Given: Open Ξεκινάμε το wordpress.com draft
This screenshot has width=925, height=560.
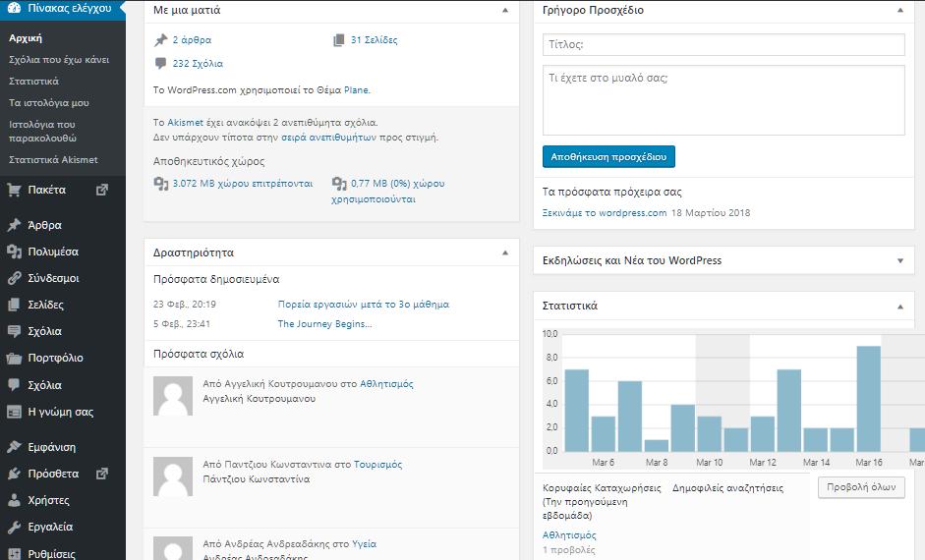Looking at the screenshot, I should pyautogui.click(x=605, y=213).
